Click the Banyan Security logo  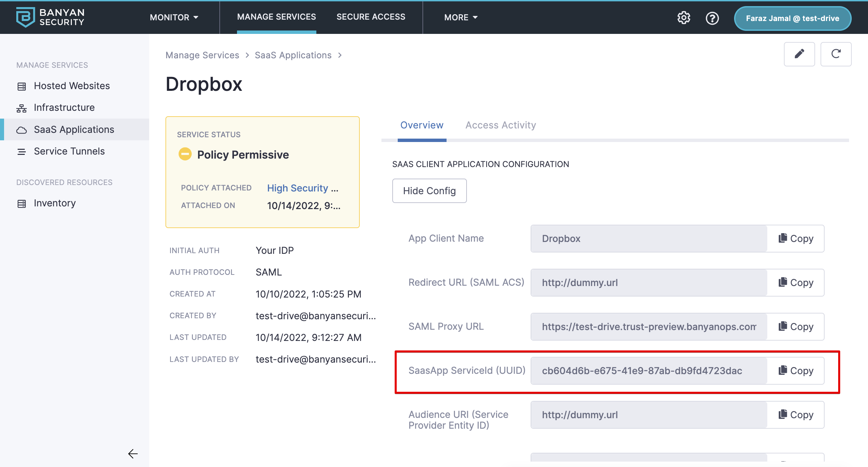[x=50, y=17]
